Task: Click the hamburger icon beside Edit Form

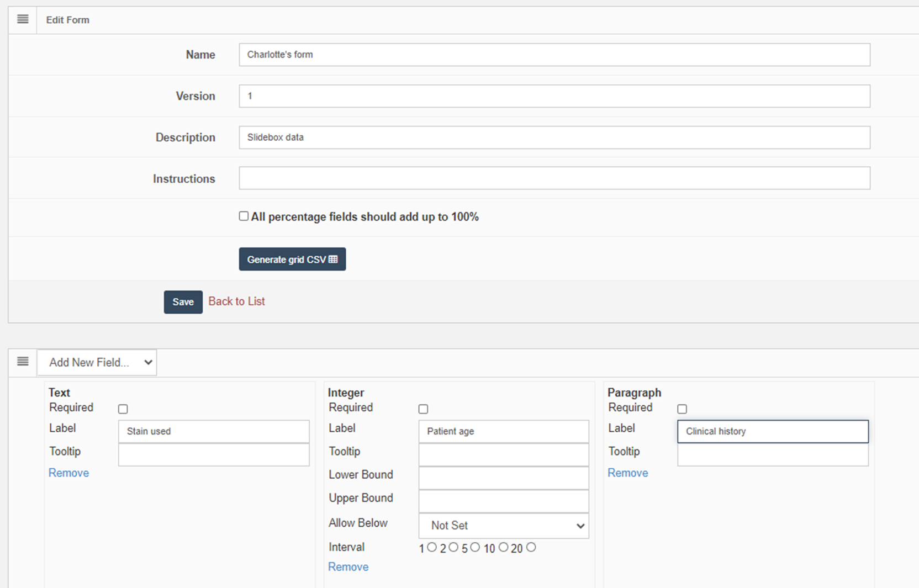Action: [23, 19]
